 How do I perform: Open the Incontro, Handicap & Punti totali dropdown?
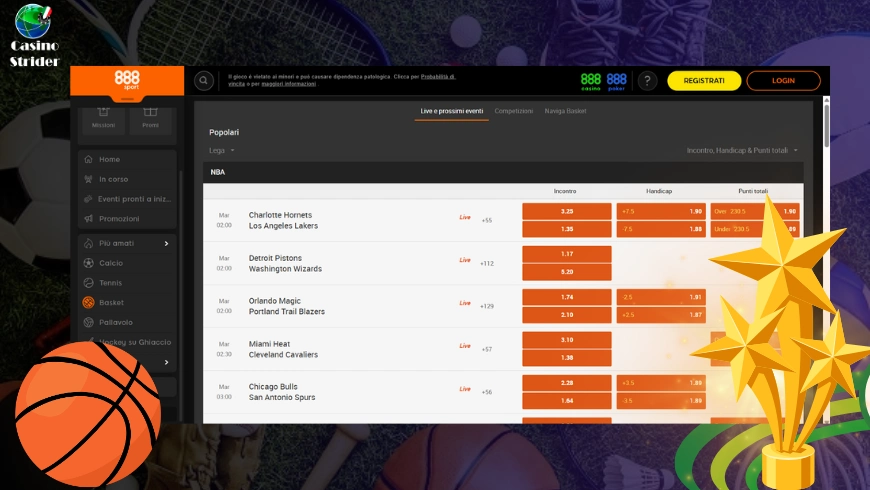pos(742,150)
